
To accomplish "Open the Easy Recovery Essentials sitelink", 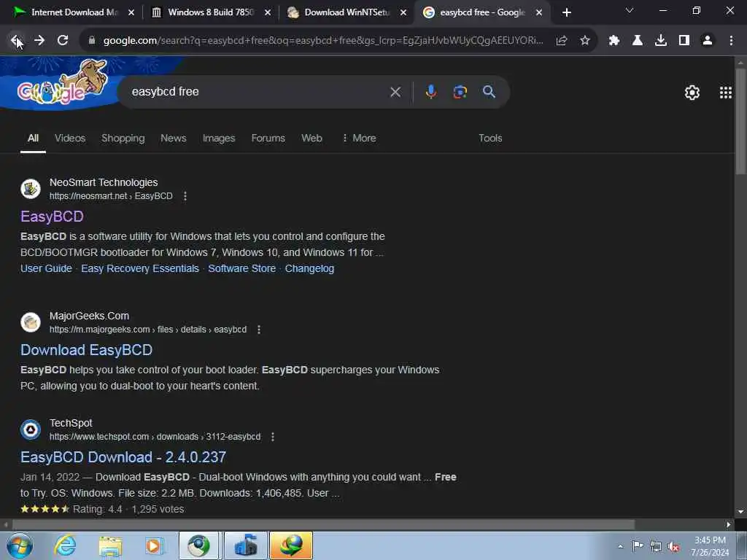I will click(140, 268).
